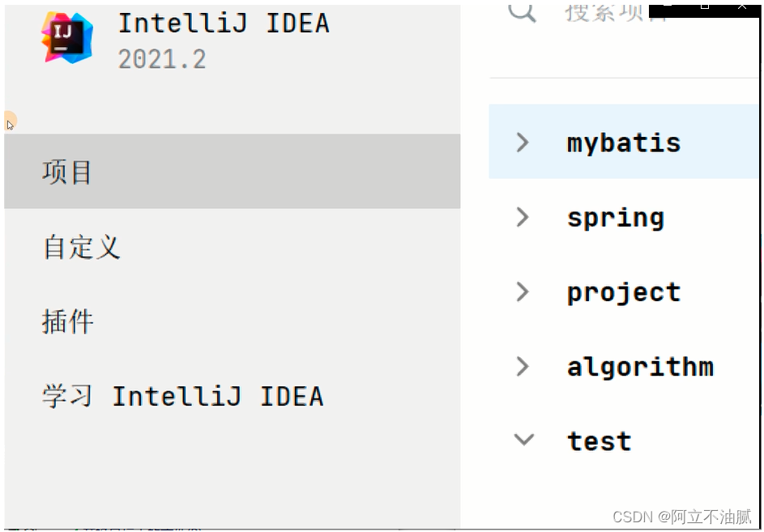Select the algorithm project group
This screenshot has width=764, height=532.
(640, 367)
